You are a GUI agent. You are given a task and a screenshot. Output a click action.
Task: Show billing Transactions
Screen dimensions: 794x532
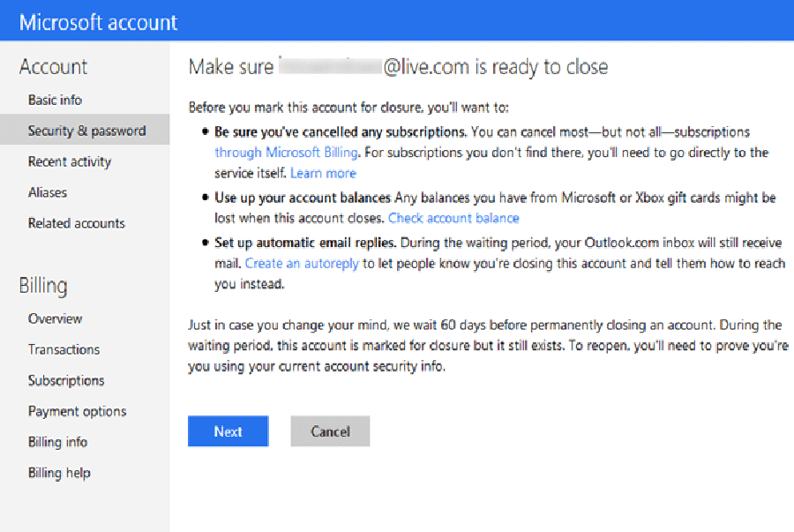64,349
